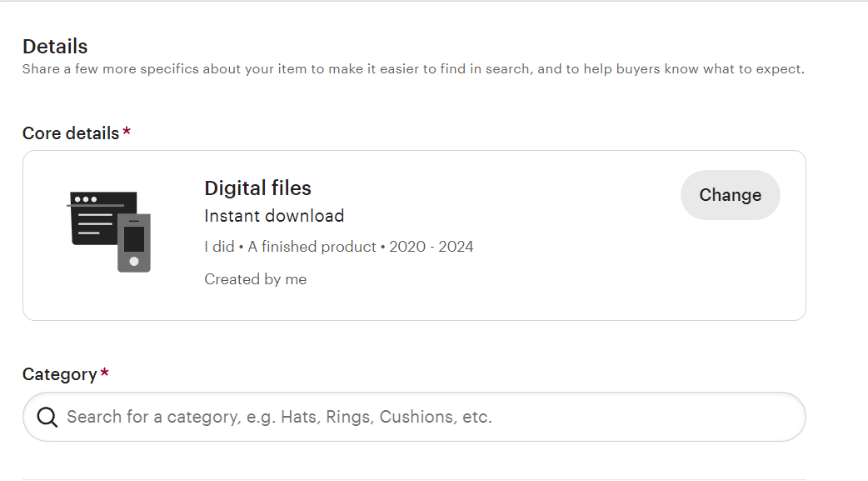The height and width of the screenshot is (481, 868).
Task: Click inside the Search for a category box
Action: click(333, 417)
